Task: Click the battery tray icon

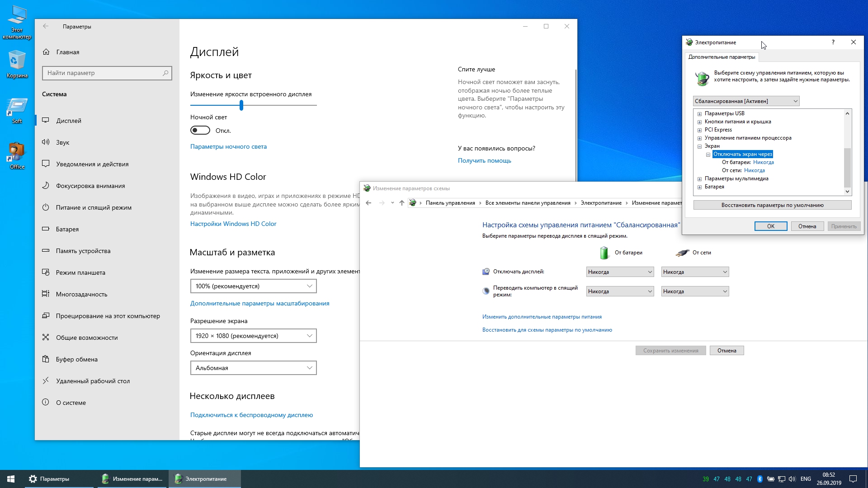Action: [x=771, y=479]
